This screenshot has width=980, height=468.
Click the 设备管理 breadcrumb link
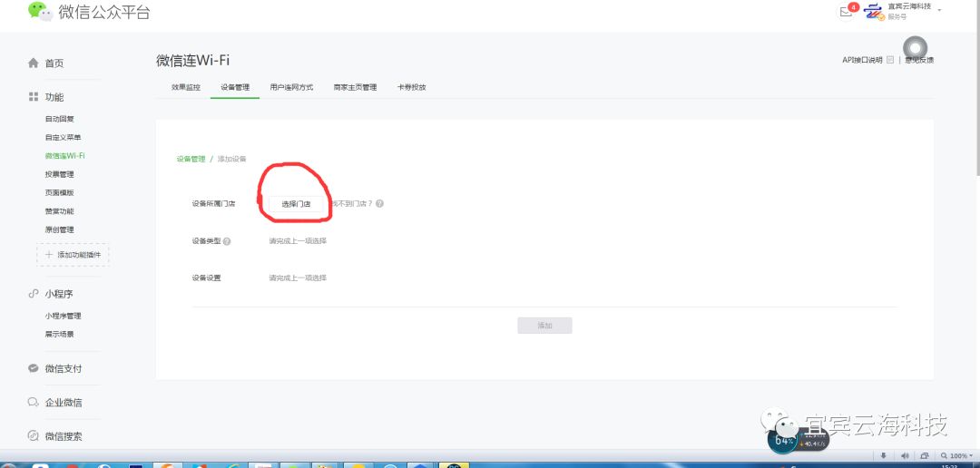[191, 159]
